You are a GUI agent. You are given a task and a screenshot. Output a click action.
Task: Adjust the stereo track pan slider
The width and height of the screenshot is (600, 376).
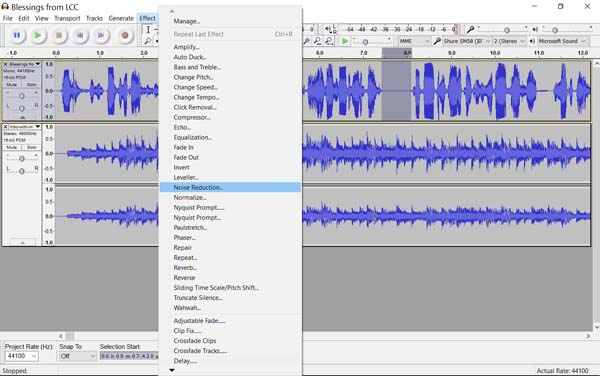[x=22, y=171]
